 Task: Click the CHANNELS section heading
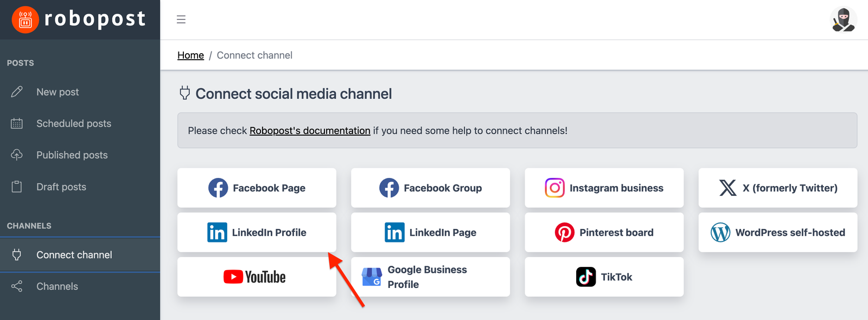(29, 226)
